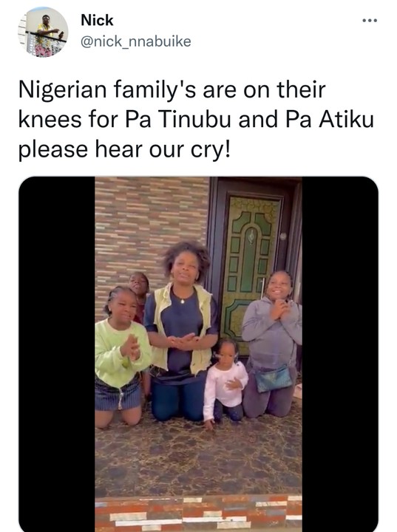The width and height of the screenshot is (397, 532).
Task: Click the left black letterbox of the video
Action: tap(57, 354)
